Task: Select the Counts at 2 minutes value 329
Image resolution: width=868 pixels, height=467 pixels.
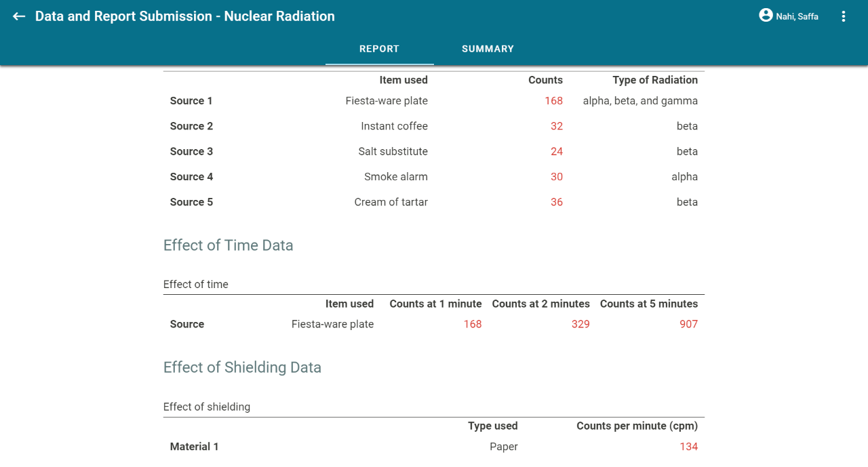Action: 580,324
